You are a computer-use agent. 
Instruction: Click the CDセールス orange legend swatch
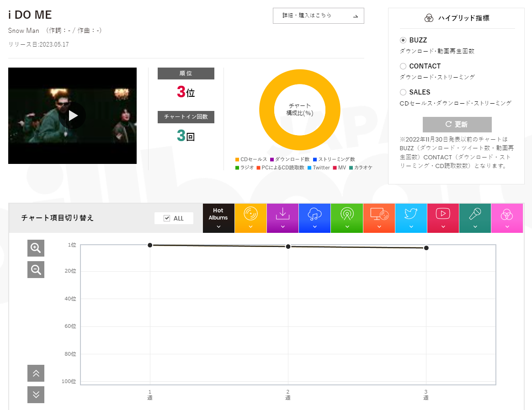tap(237, 159)
